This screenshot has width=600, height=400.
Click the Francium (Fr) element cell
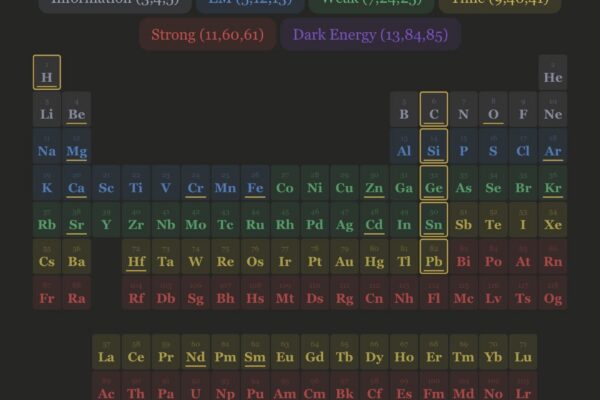click(x=47, y=295)
